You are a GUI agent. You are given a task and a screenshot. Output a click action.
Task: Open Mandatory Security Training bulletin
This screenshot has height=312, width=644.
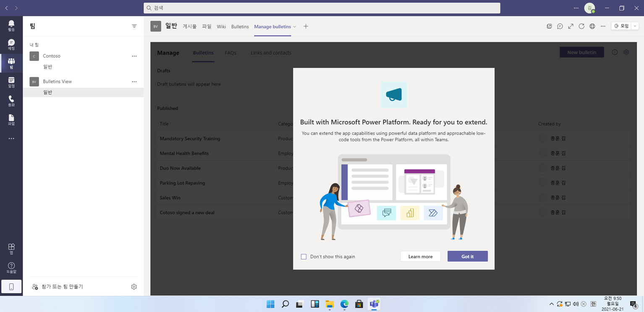190,139
